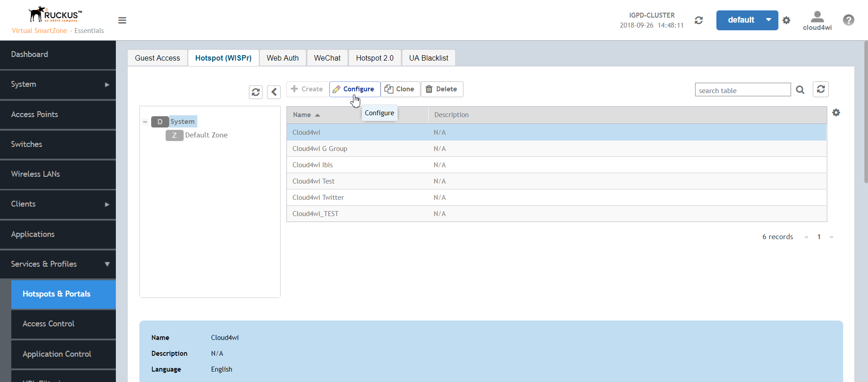Click into the search table field
This screenshot has width=868, height=382.
(743, 90)
